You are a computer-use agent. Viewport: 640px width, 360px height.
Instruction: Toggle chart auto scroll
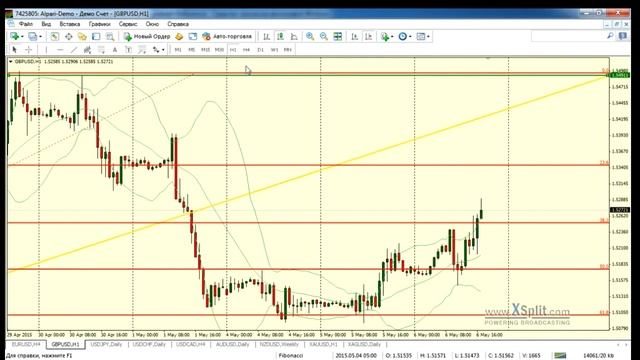(355, 36)
